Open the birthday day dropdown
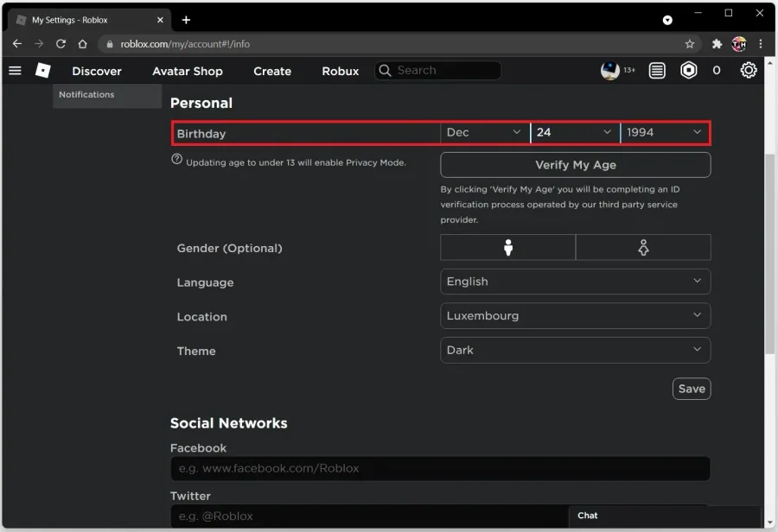778x532 pixels. point(575,132)
